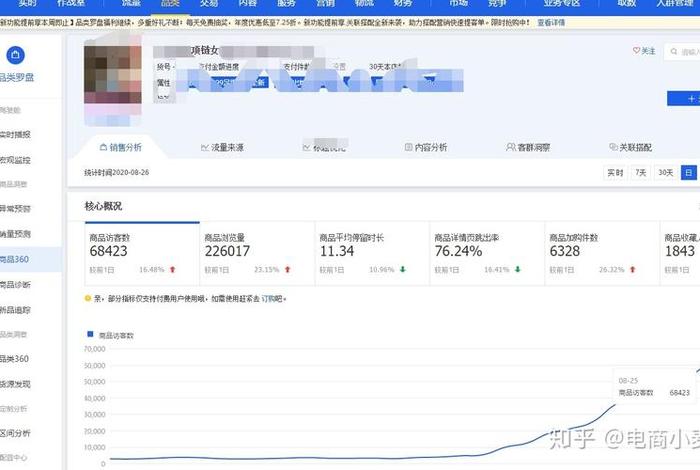Open the 内容分析 tab
This screenshot has width=700, height=470.
(425, 147)
